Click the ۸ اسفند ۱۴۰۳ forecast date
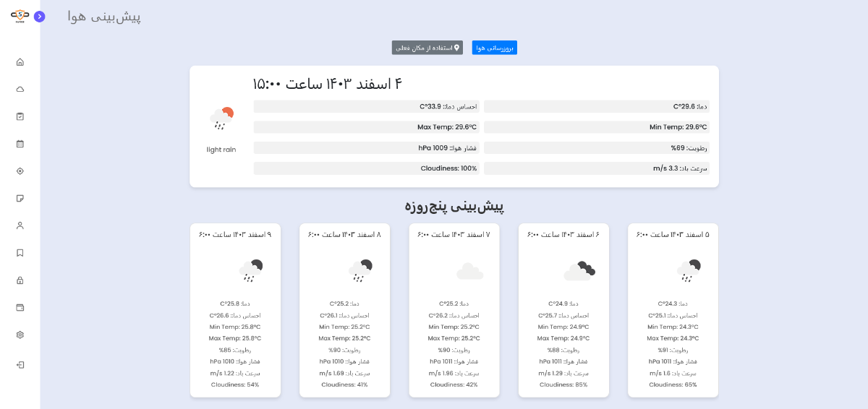 click(344, 235)
